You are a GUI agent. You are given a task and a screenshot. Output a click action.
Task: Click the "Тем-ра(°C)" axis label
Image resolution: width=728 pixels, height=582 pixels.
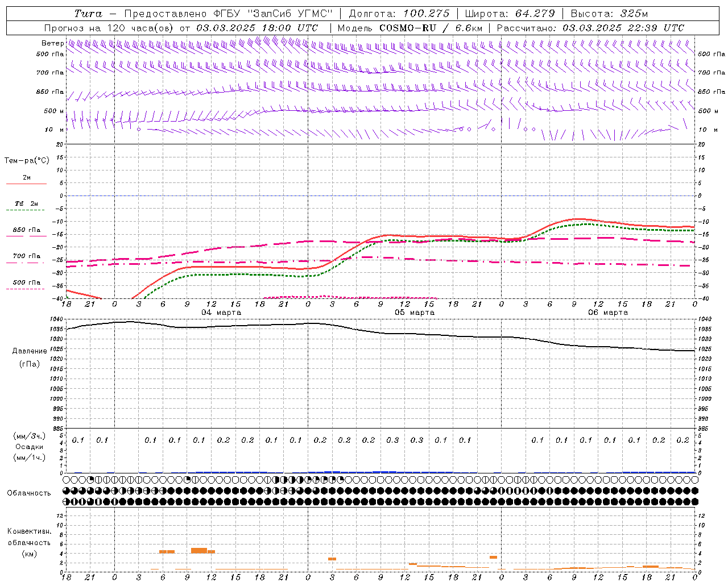pos(27,161)
